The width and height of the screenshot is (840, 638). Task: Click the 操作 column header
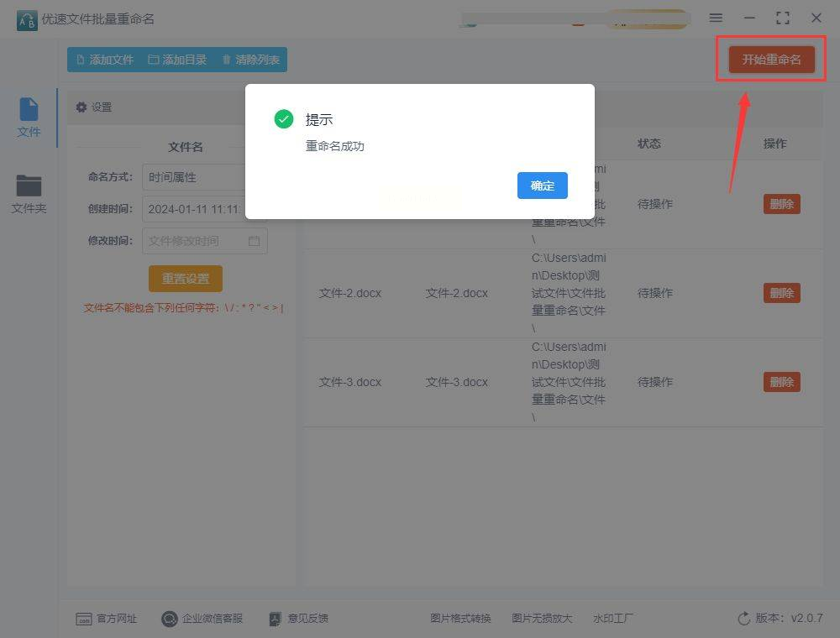[x=774, y=144]
